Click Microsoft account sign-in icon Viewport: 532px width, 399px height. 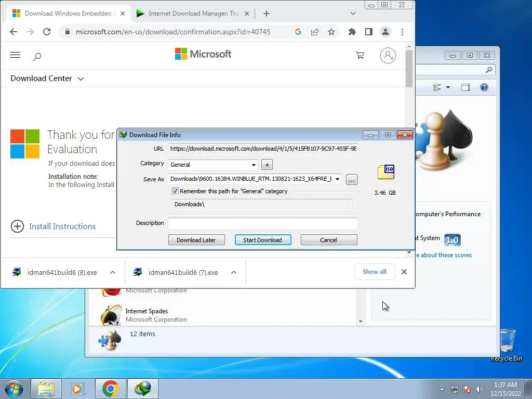[388, 56]
